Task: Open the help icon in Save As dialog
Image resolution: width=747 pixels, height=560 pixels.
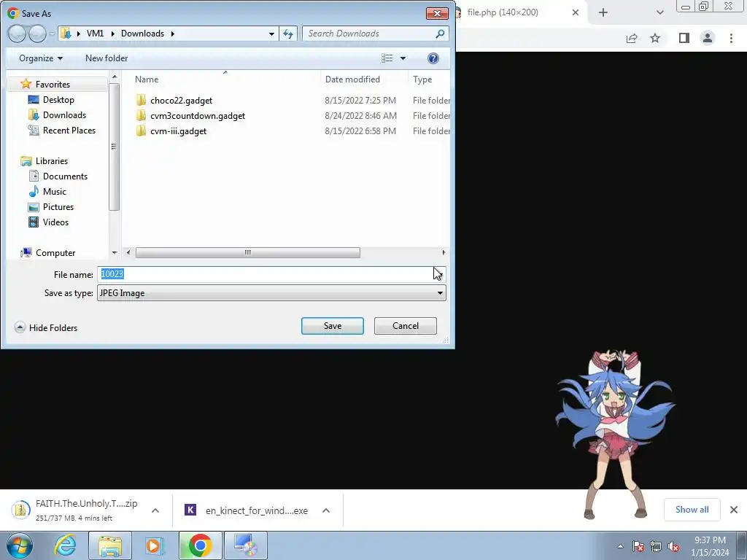Action: pyautogui.click(x=433, y=58)
